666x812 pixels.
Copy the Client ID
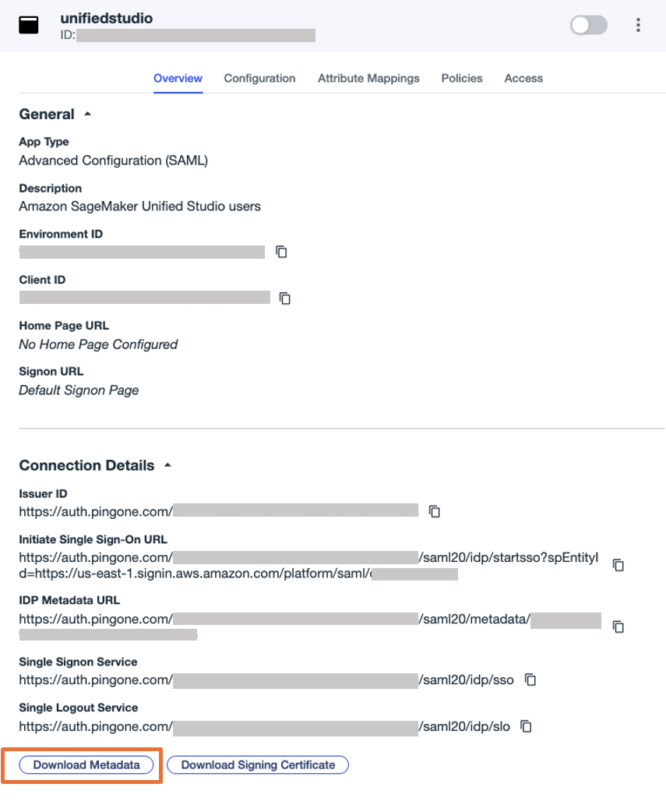click(284, 298)
